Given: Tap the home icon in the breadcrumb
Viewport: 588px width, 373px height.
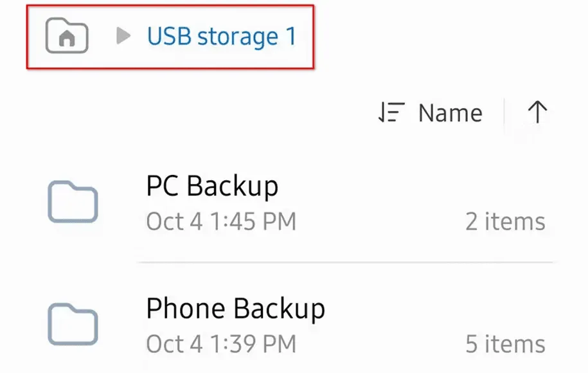Looking at the screenshot, I should pyautogui.click(x=67, y=37).
